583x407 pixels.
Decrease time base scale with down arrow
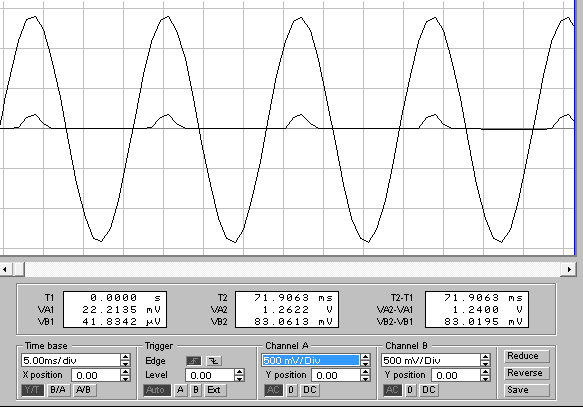(x=126, y=364)
